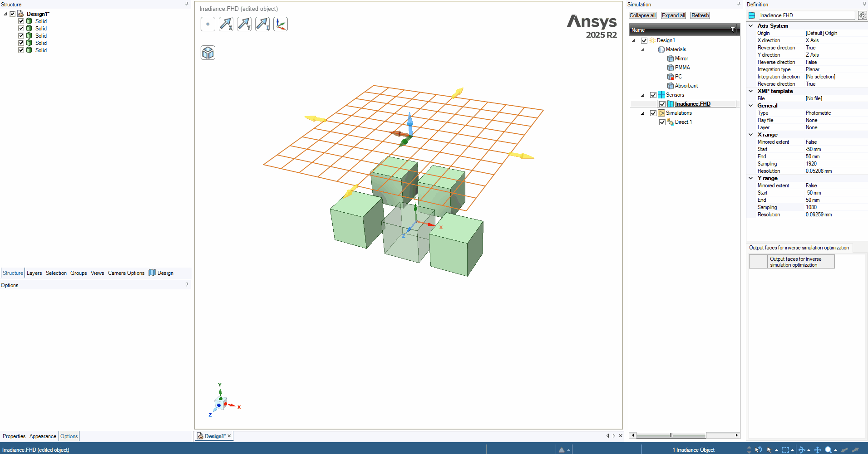Click the Refresh button

pos(700,15)
